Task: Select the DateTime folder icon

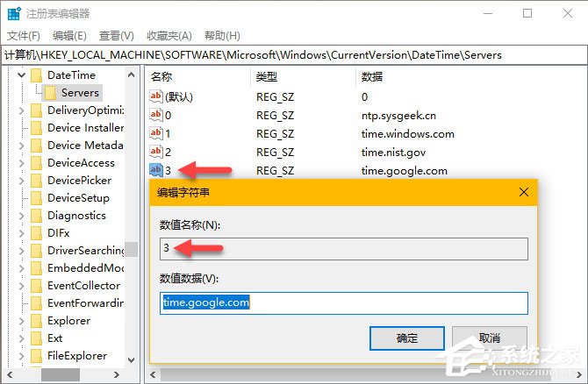Action: (36, 75)
